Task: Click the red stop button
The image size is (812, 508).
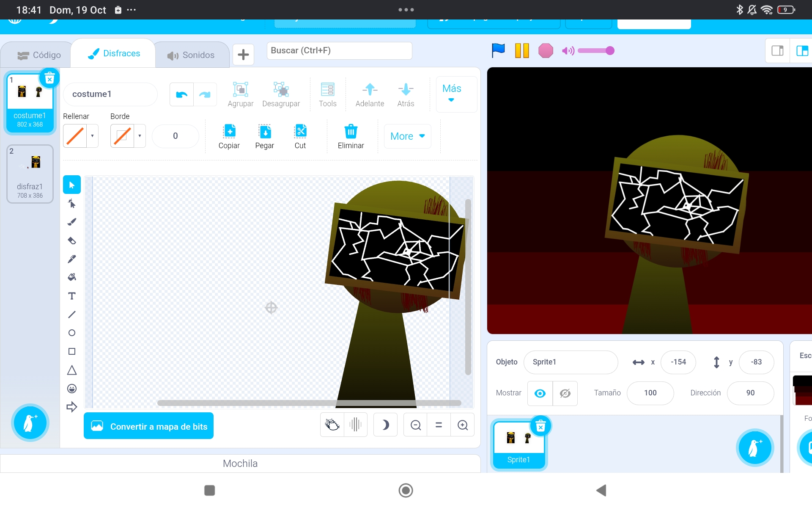Action: [x=546, y=51]
